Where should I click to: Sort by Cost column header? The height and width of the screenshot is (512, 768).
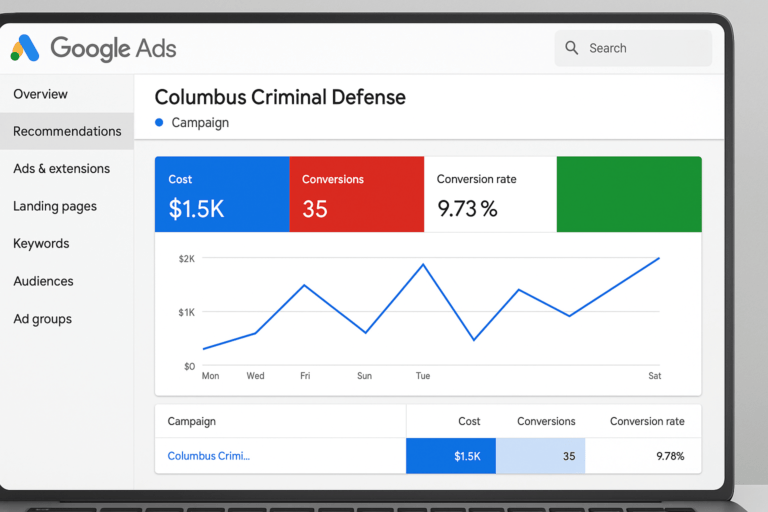[x=469, y=421]
